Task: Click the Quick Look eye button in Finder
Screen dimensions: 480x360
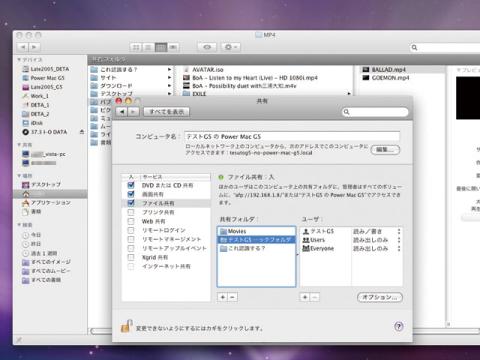Action: click(x=207, y=47)
